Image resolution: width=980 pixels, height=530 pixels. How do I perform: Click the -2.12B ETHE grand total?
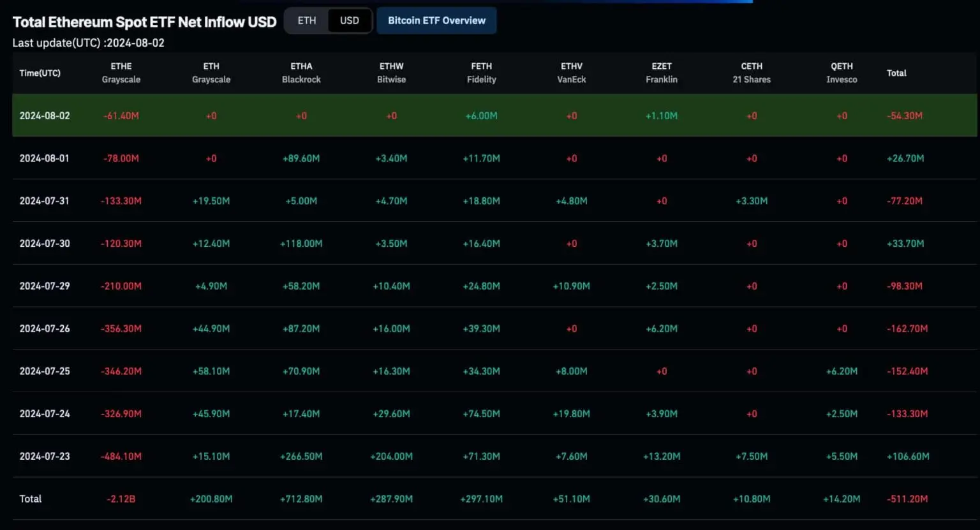click(x=121, y=499)
